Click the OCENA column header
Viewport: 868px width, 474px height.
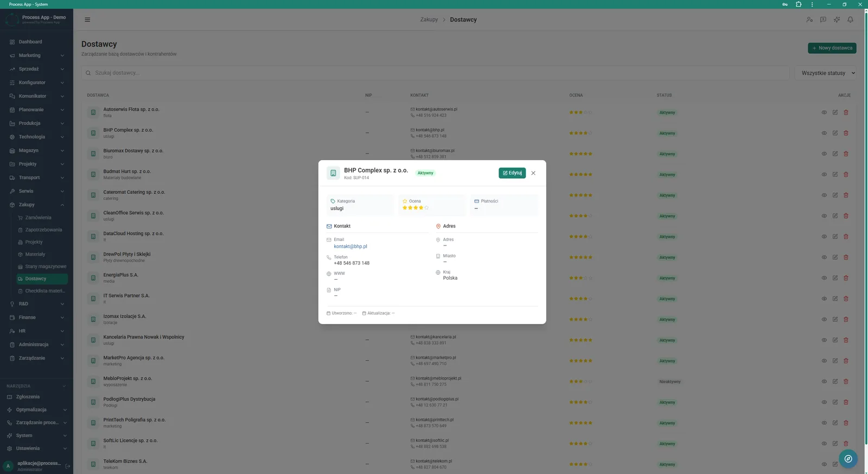click(x=576, y=95)
